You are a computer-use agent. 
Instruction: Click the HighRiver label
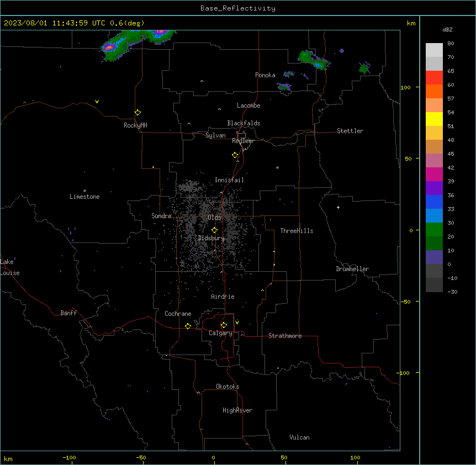pos(237,410)
